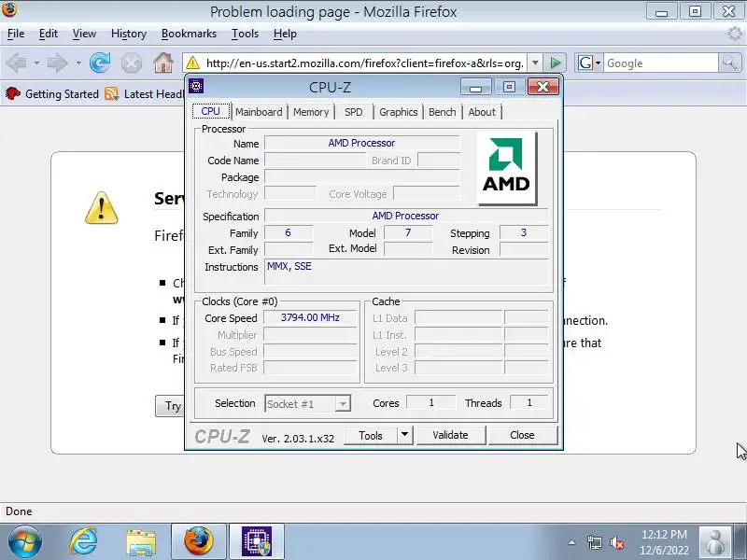Click the Model value 7
This screenshot has width=747, height=560.
[x=408, y=232]
